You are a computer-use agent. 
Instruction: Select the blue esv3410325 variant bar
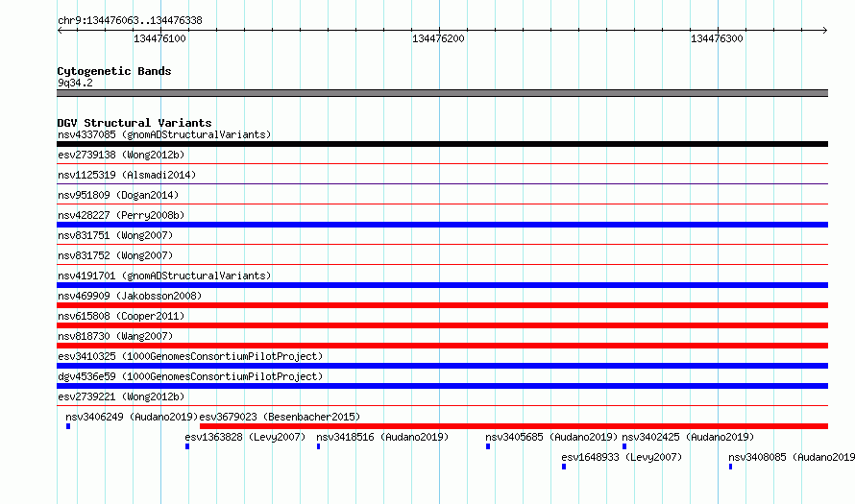click(442, 366)
